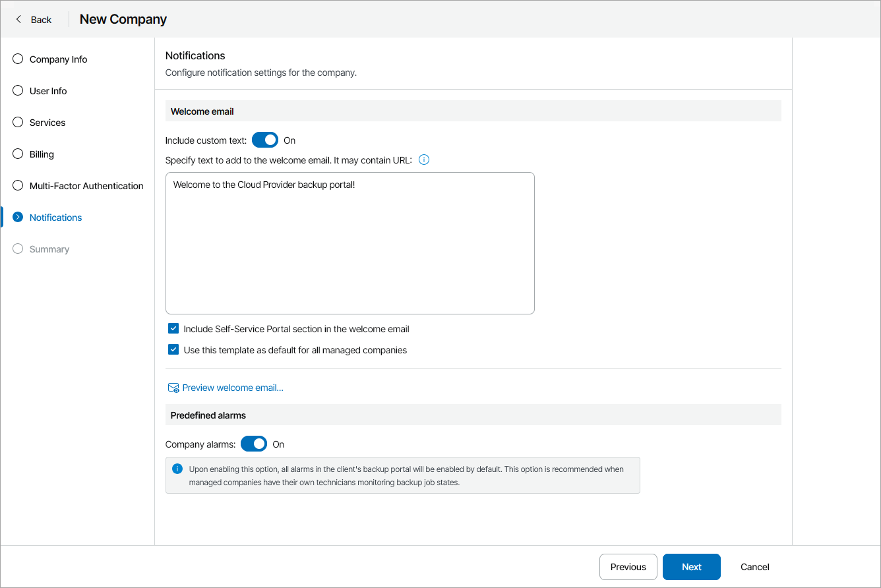This screenshot has width=881, height=588.
Task: Toggle off Include custom text
Action: point(264,140)
